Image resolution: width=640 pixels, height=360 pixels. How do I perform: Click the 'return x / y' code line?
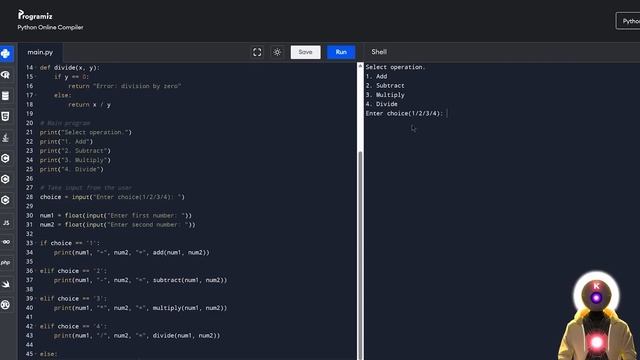(89, 104)
